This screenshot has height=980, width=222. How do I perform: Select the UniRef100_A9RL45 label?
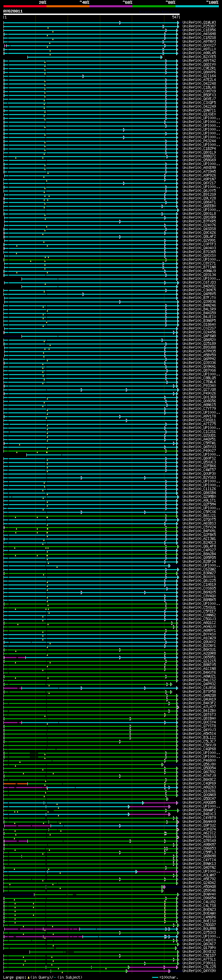click(x=199, y=53)
